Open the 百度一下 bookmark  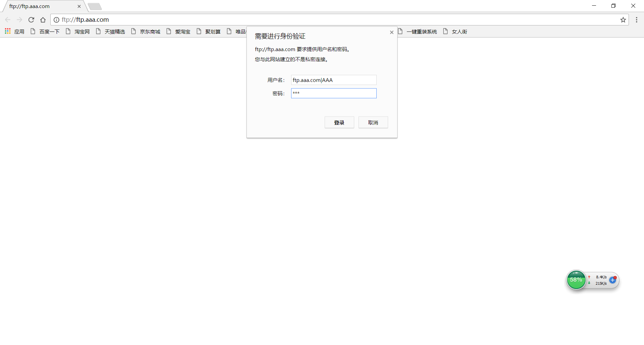click(x=45, y=31)
